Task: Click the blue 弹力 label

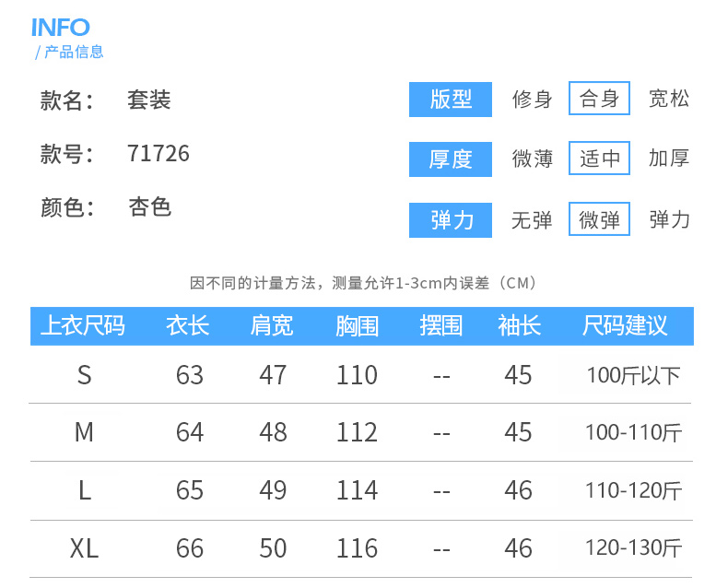Action: (451, 219)
